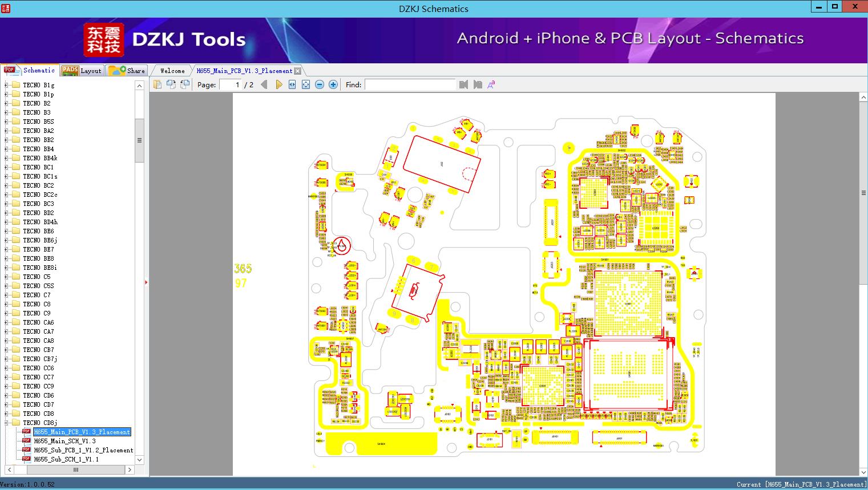The image size is (868, 490).
Task: Click Current [H655_Main_PCB_V1.3_Placement] status text
Action: click(x=802, y=484)
